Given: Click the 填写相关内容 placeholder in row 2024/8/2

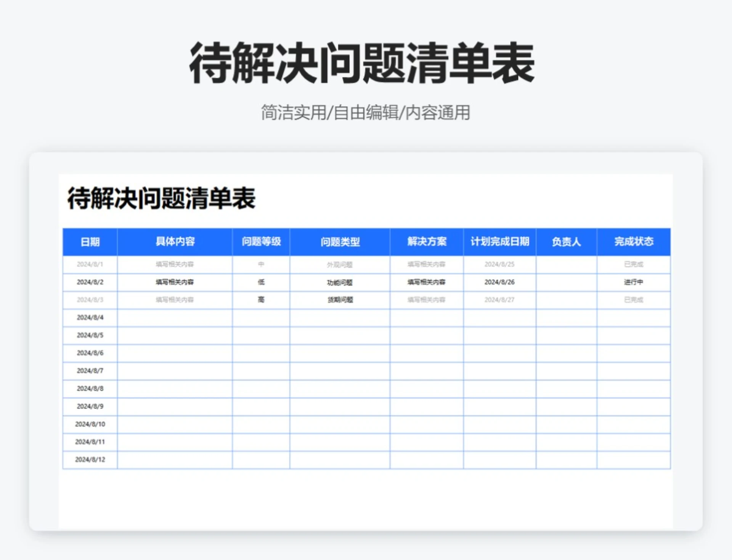Looking at the screenshot, I should point(175,282).
